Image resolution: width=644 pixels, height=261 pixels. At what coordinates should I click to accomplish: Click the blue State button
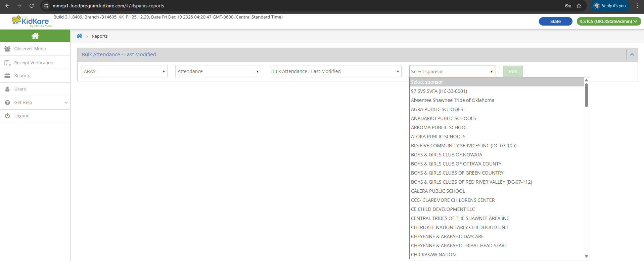pyautogui.click(x=555, y=21)
